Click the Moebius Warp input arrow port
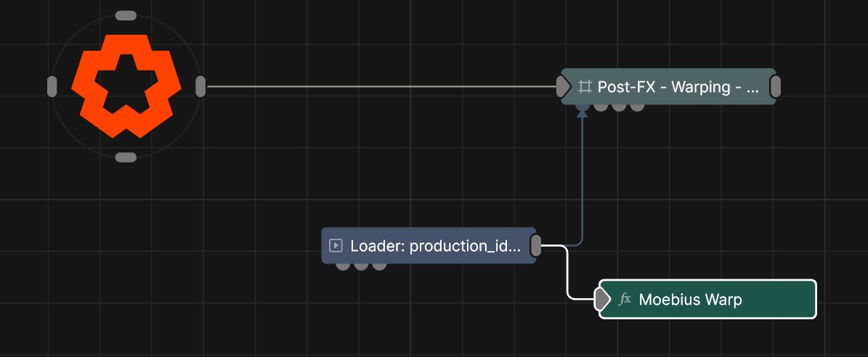 pyautogui.click(x=601, y=299)
